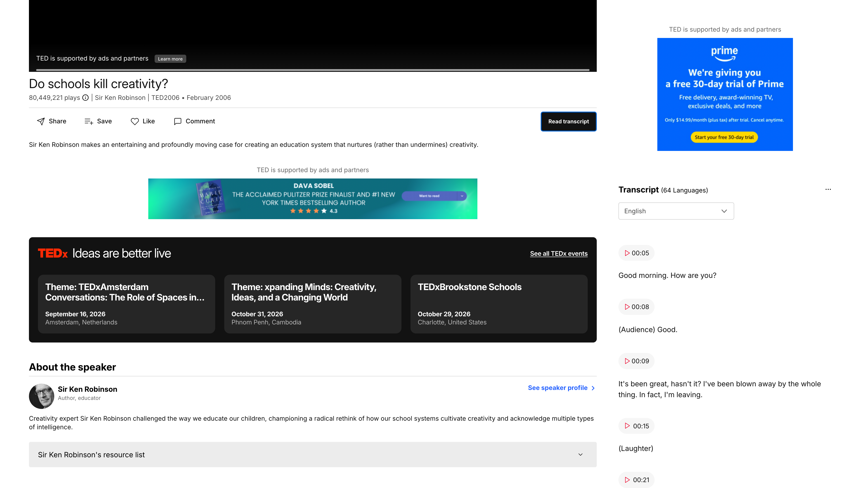Click Start your free 30-day trial button
Viewport: 868px width, 488px height.
tap(724, 137)
